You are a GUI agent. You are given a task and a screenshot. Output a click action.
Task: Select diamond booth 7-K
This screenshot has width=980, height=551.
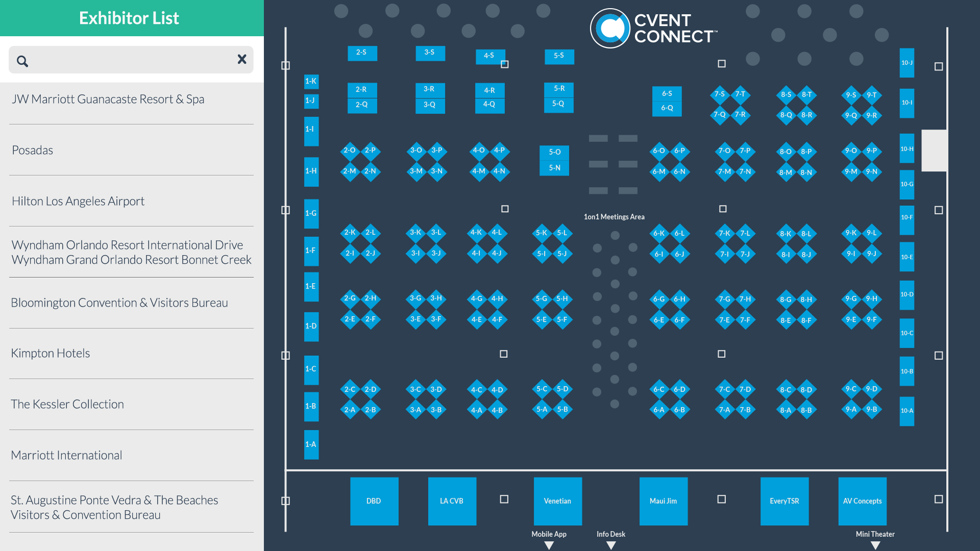(725, 234)
